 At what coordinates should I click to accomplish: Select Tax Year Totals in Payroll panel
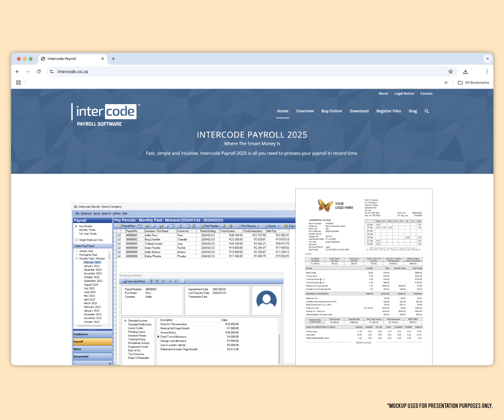point(87,234)
